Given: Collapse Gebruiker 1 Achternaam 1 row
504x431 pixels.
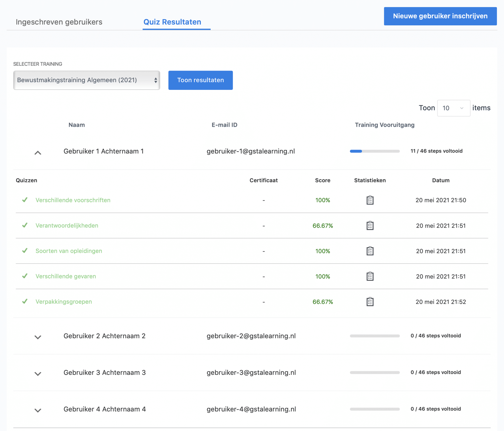Looking at the screenshot, I should pos(38,153).
